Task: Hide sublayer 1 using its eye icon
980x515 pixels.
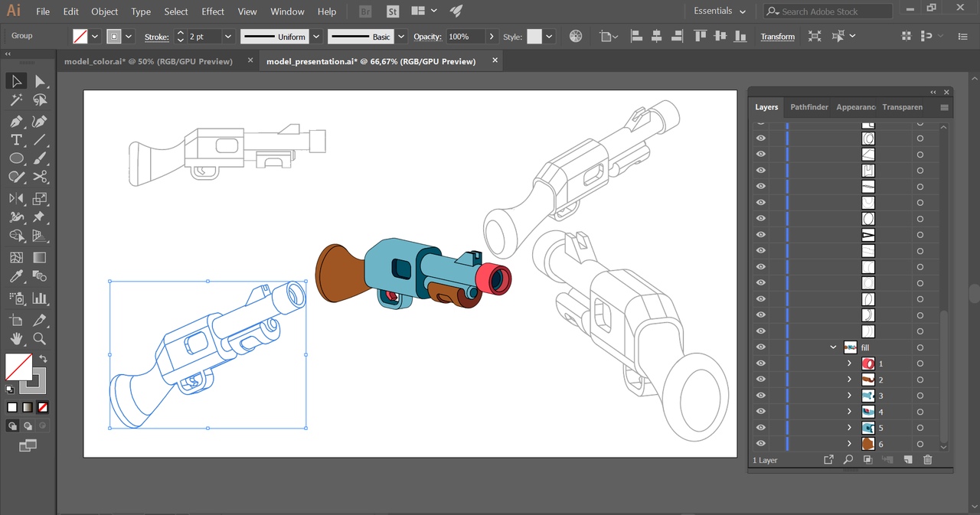Action: tap(760, 363)
